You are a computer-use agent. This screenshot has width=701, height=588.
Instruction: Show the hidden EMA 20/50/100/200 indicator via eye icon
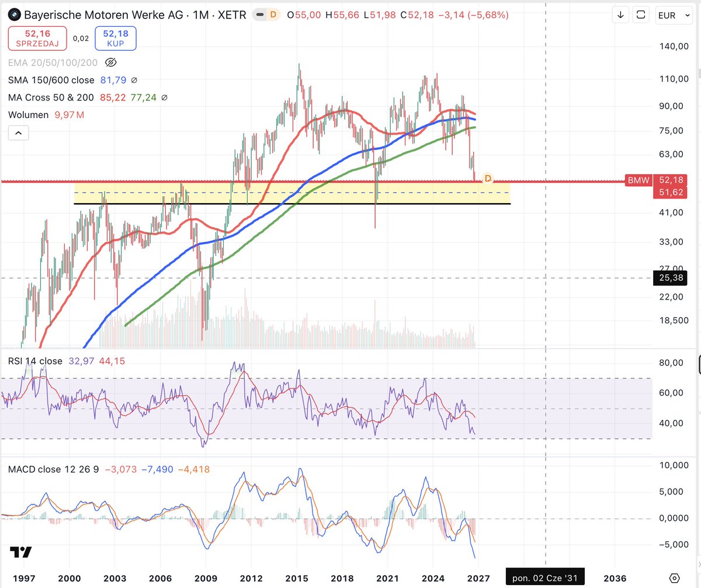[x=111, y=62]
